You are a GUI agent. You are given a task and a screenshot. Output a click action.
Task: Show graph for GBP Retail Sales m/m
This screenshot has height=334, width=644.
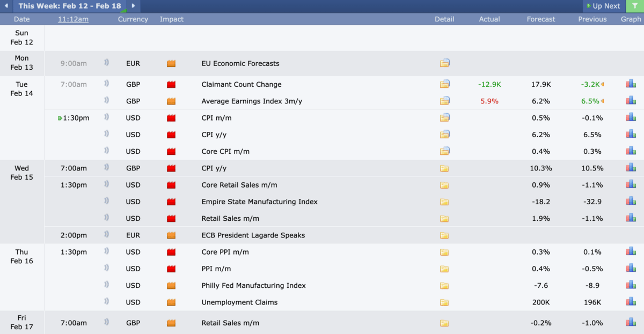click(x=631, y=322)
